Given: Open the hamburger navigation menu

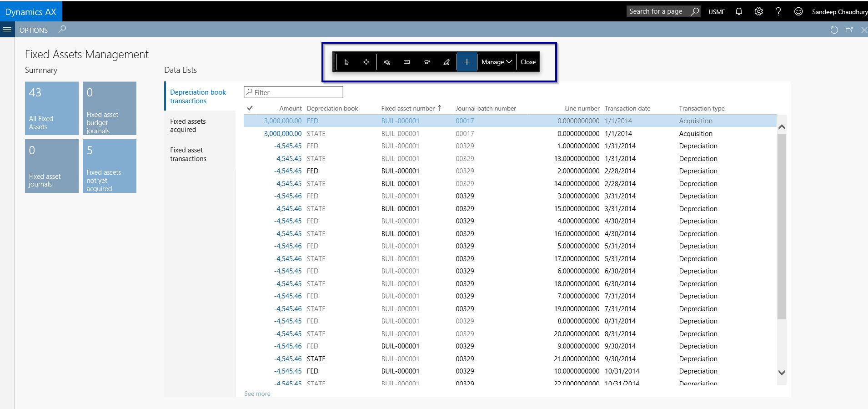Looking at the screenshot, I should (x=7, y=30).
